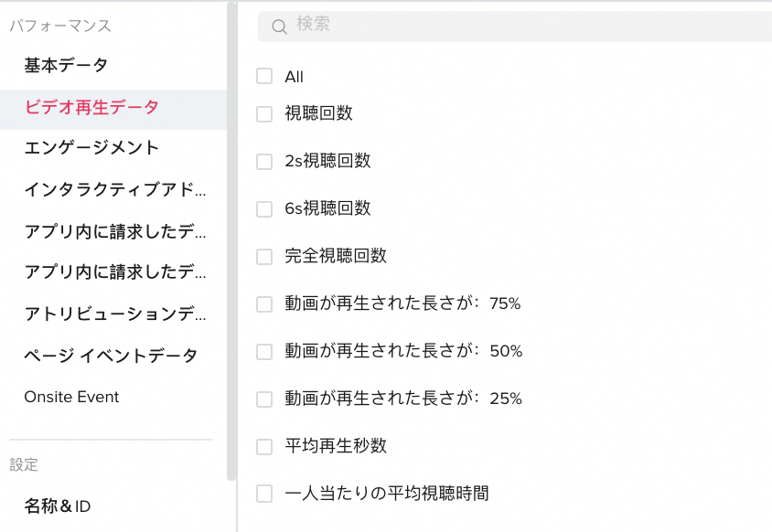Select the 6s視聴回数 checkbox

264,209
